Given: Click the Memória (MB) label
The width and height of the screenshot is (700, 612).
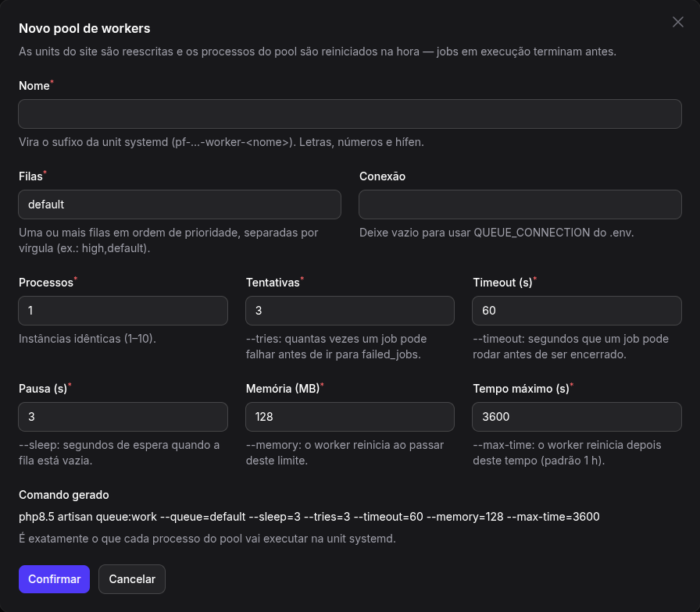Looking at the screenshot, I should (283, 389).
